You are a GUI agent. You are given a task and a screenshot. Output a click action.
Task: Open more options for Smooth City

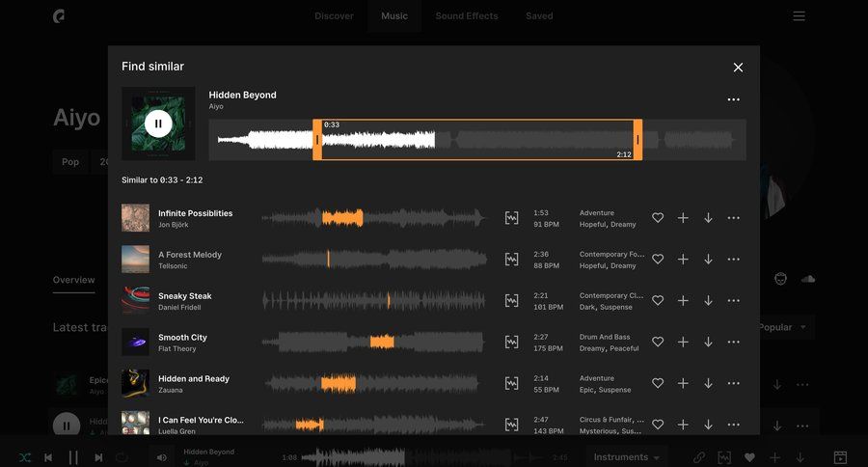(x=734, y=342)
